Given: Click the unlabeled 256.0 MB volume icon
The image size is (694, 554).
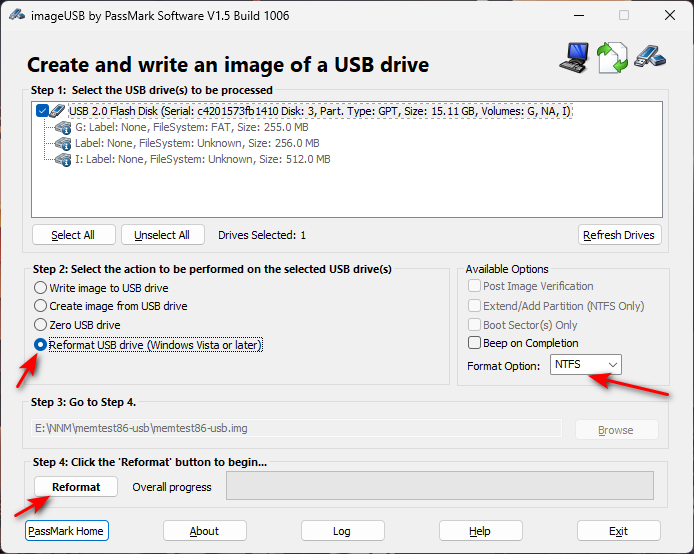Looking at the screenshot, I should [x=62, y=143].
